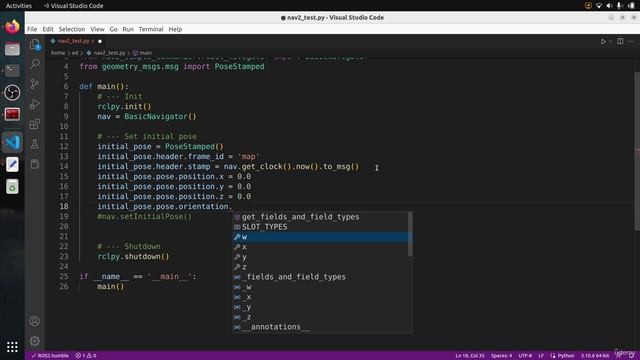Screen dimensions: 640x360
Task: Show Applications grid in the dock
Action: click(12, 347)
